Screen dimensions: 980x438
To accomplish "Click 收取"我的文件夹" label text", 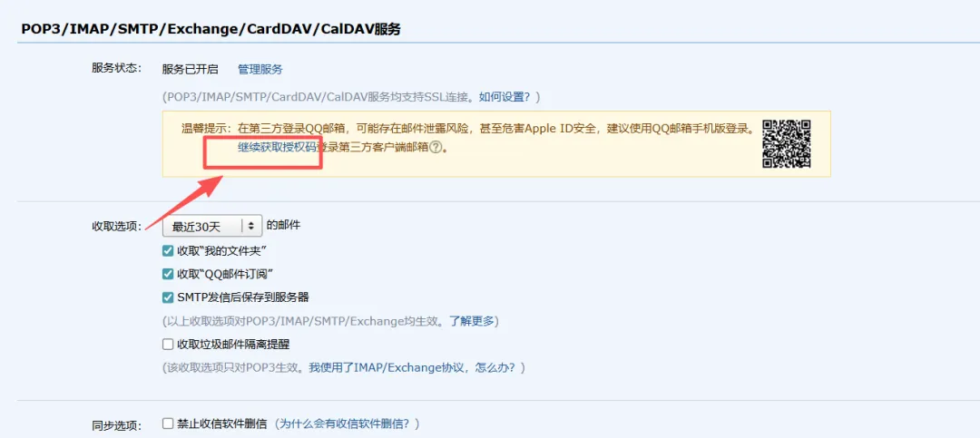I will click(x=222, y=250).
